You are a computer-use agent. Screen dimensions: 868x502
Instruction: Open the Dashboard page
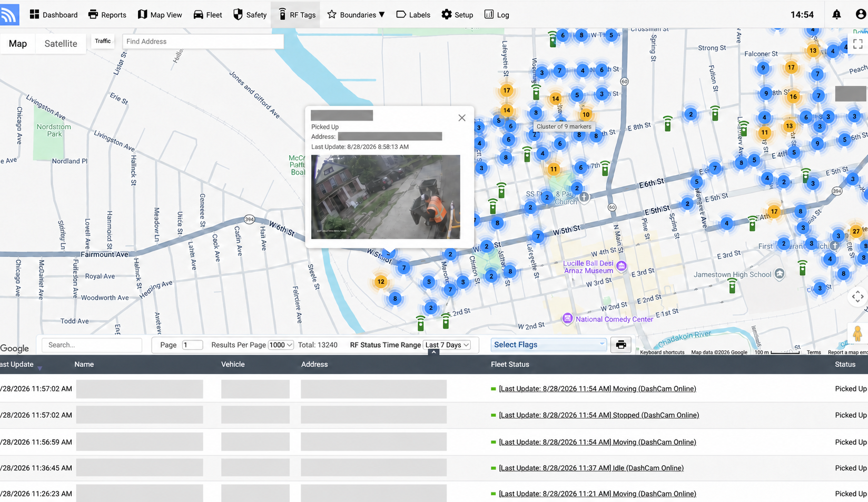tap(54, 15)
